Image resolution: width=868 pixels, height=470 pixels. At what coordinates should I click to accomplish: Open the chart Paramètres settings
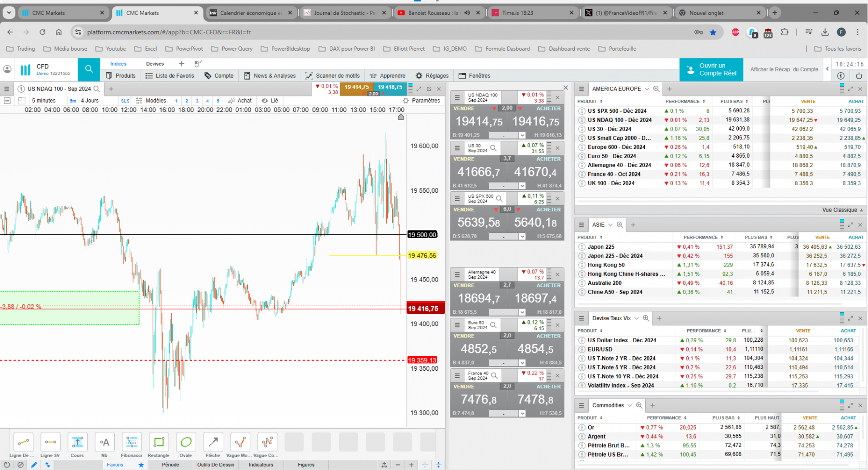[x=422, y=101]
